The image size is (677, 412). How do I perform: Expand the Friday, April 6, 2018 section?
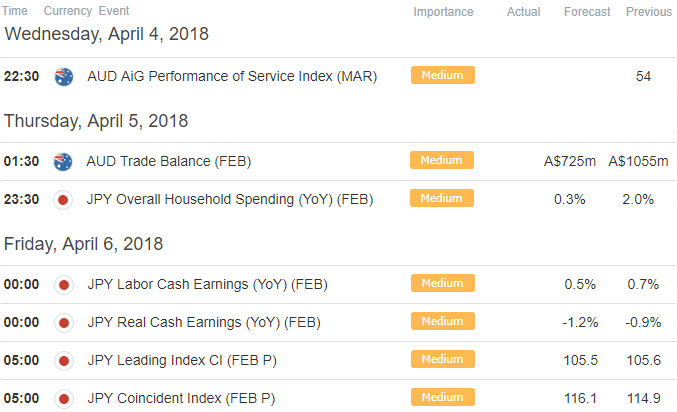(x=83, y=244)
